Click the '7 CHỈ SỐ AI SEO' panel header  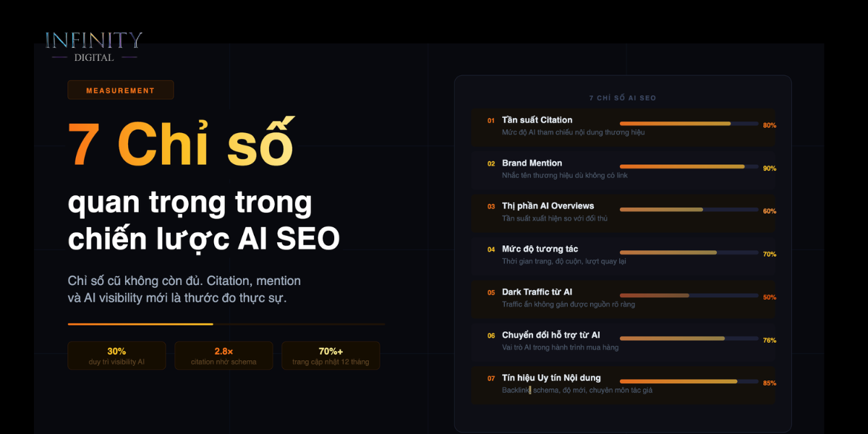click(623, 98)
